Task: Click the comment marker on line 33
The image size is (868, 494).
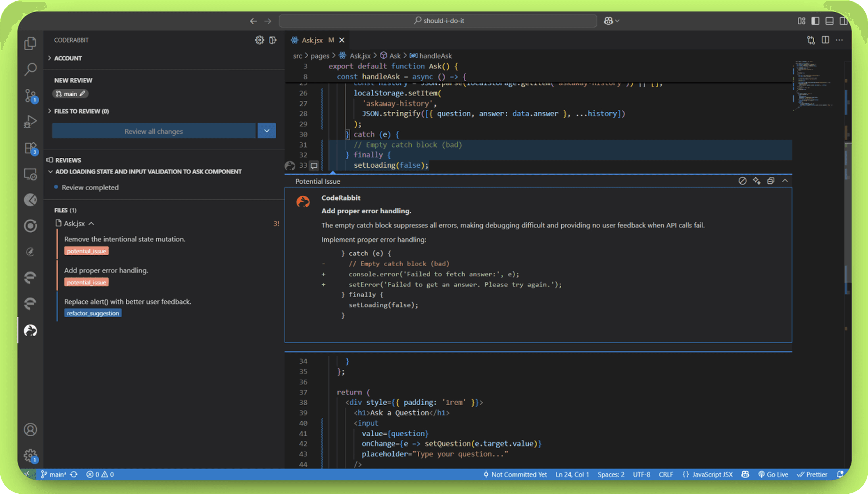Action: pyautogui.click(x=314, y=165)
